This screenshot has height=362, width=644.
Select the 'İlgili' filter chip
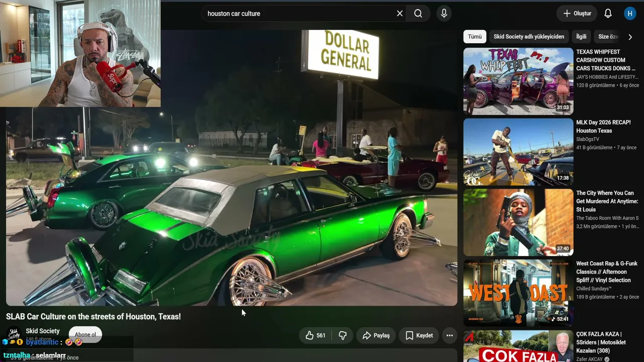click(581, 37)
